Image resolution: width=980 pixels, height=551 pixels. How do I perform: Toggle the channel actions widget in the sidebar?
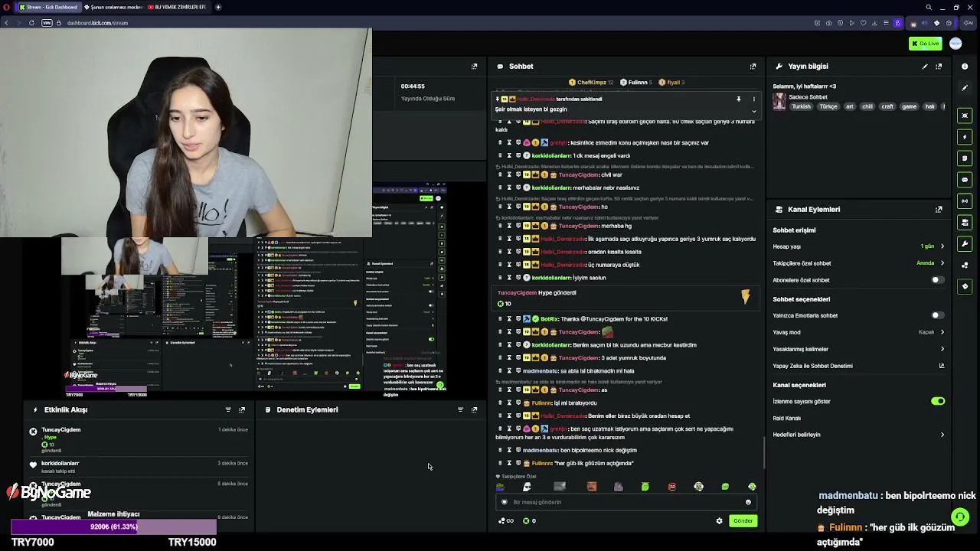point(965,223)
